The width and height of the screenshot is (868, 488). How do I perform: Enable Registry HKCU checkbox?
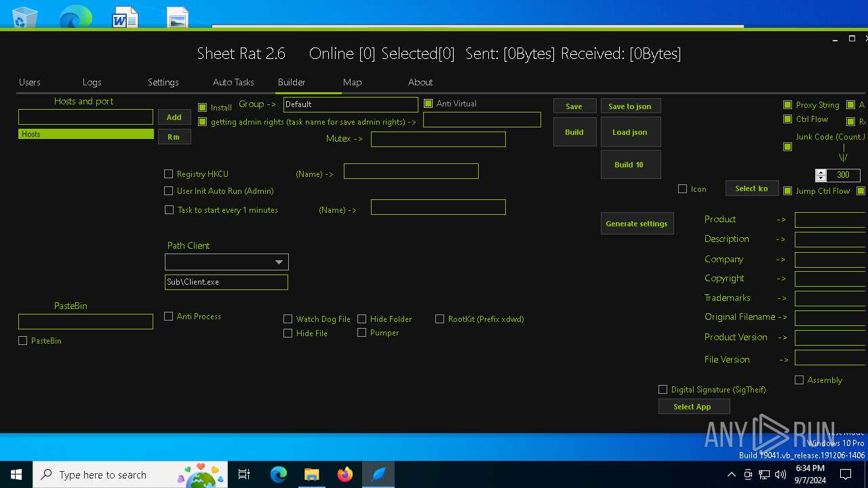(x=169, y=174)
